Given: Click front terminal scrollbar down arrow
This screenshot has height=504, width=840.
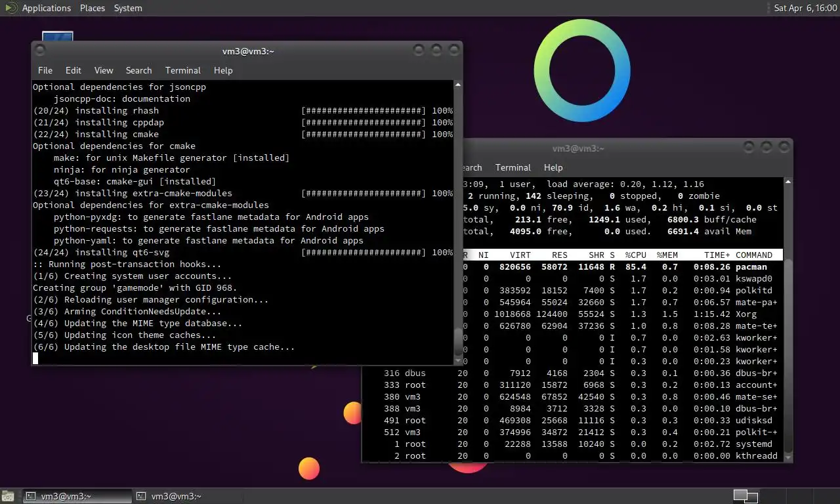Looking at the screenshot, I should (x=458, y=362).
